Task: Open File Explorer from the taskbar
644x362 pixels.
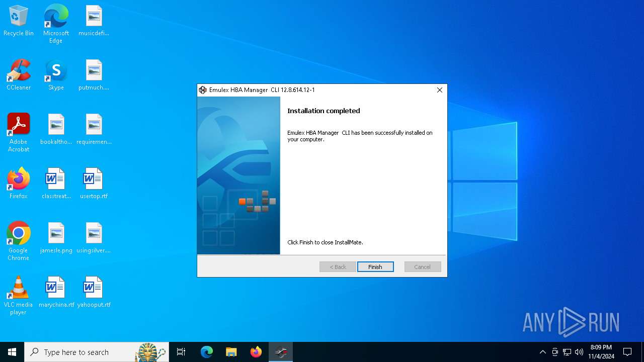Action: [231, 352]
